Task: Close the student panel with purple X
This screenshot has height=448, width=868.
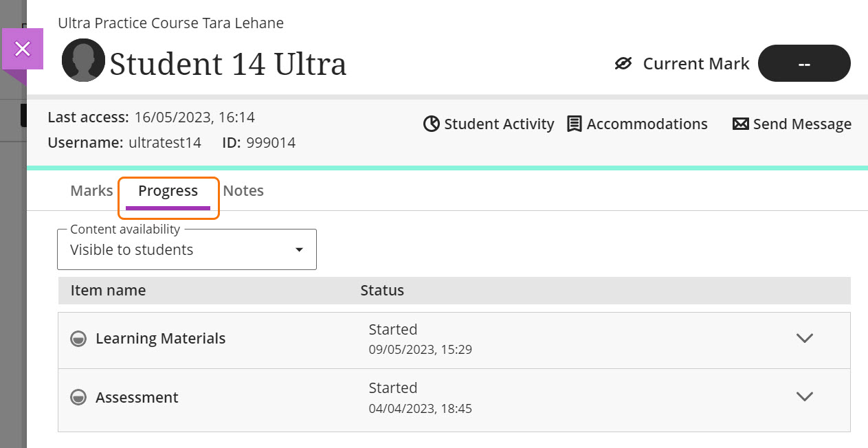Action: (x=23, y=49)
